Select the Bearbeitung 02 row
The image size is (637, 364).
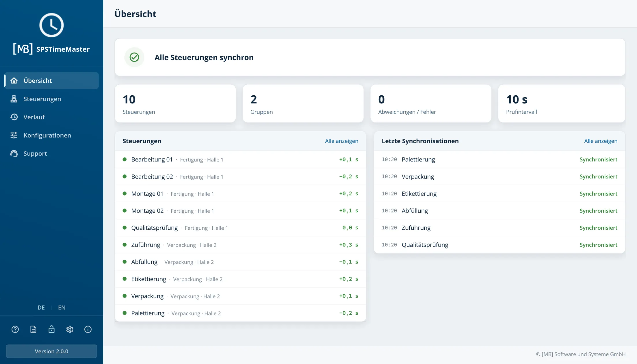click(240, 177)
